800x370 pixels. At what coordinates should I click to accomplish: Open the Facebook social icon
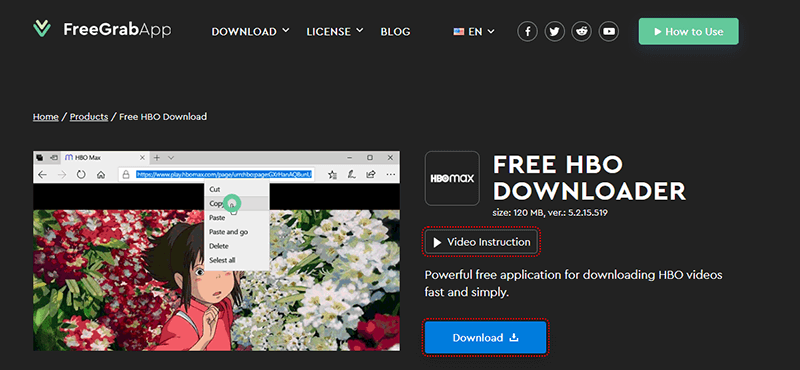coord(528,32)
